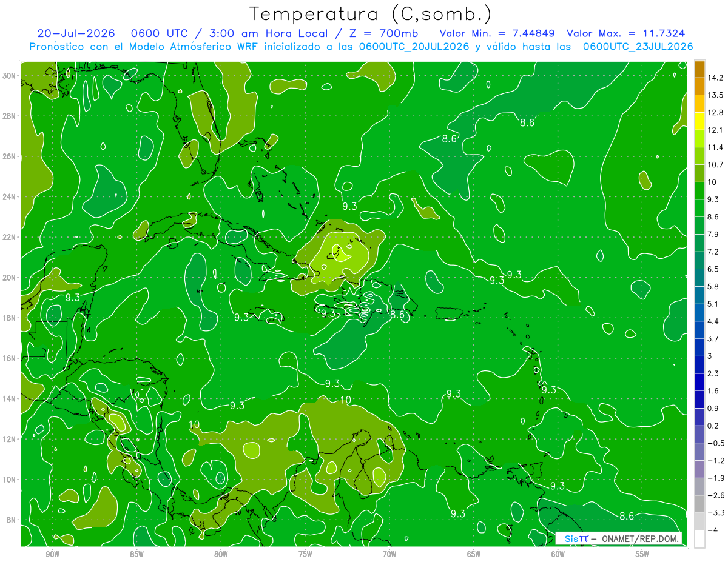Select the "20-Jul-2026" date text

[x=76, y=33]
